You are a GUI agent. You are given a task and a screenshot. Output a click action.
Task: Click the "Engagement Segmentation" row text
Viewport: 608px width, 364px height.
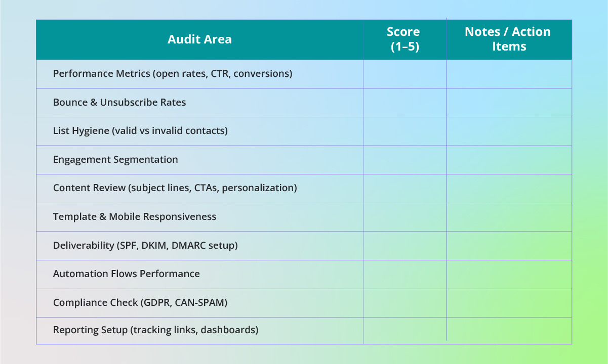click(x=115, y=160)
